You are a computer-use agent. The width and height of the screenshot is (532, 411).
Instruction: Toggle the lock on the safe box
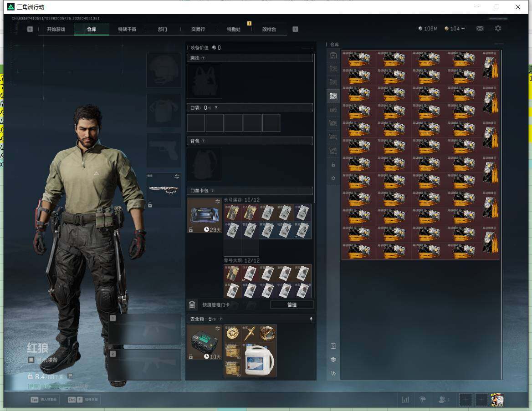coord(191,357)
